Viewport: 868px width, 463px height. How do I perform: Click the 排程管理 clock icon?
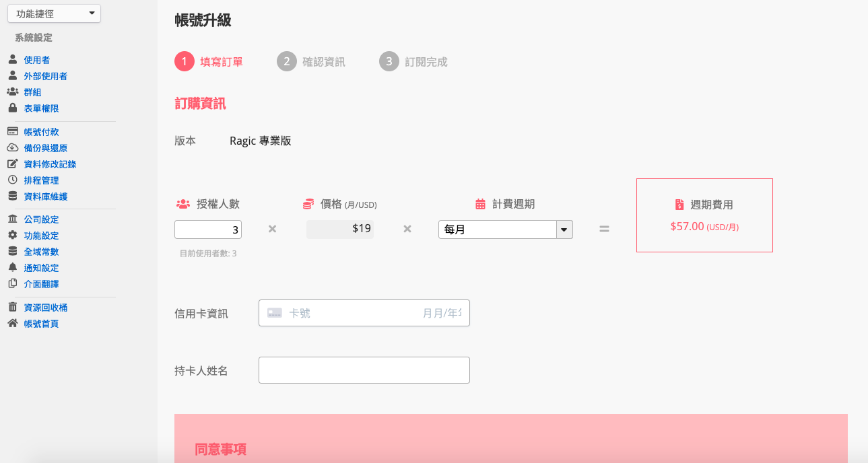tap(12, 180)
